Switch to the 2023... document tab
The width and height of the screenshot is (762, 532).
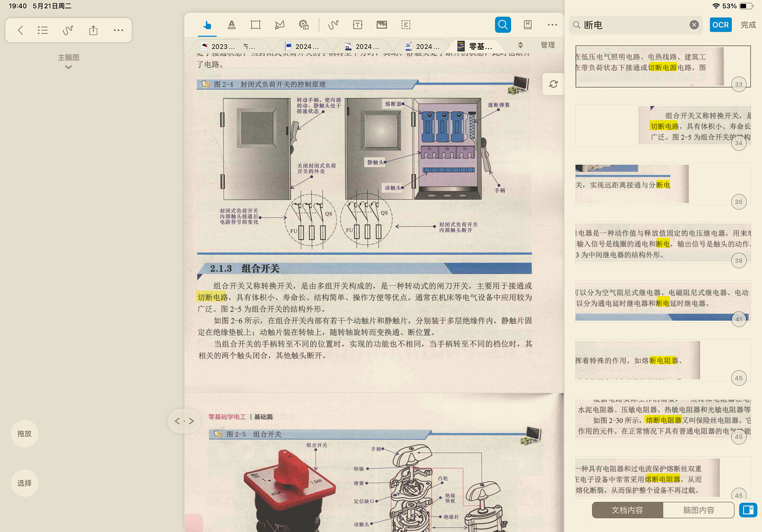click(x=218, y=47)
